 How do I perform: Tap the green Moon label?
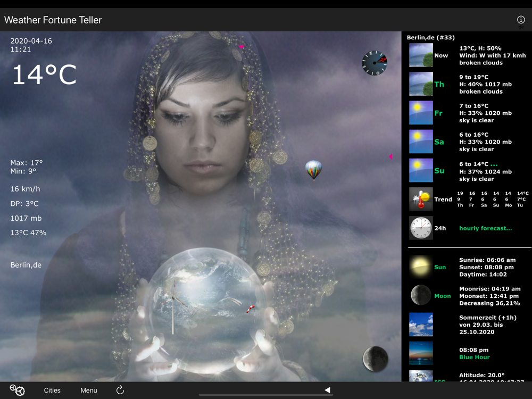(x=443, y=296)
